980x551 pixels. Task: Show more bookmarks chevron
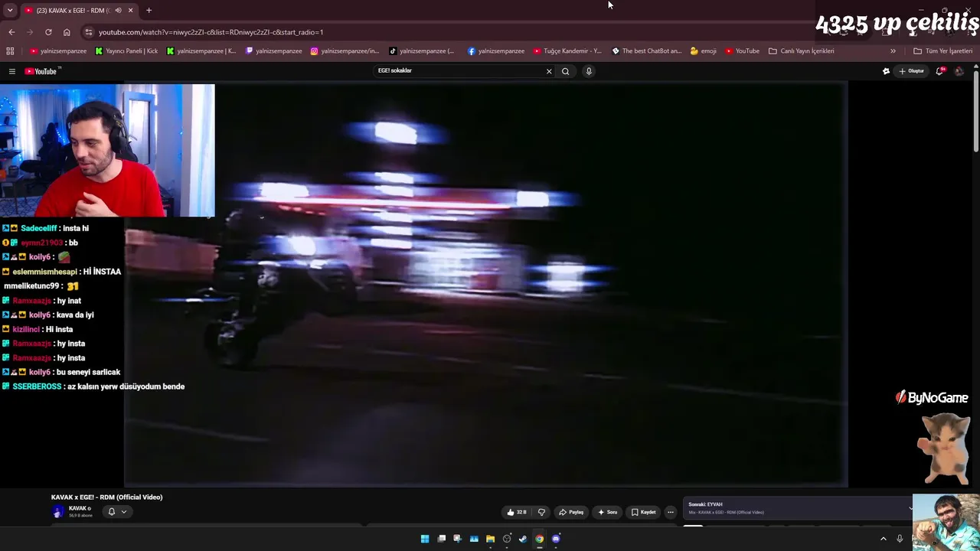pos(893,51)
